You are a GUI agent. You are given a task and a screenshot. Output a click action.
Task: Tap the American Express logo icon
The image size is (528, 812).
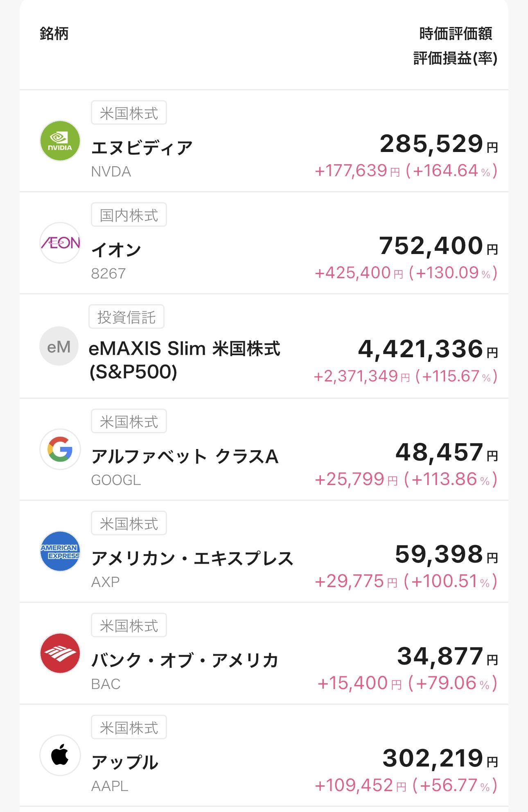(60, 551)
